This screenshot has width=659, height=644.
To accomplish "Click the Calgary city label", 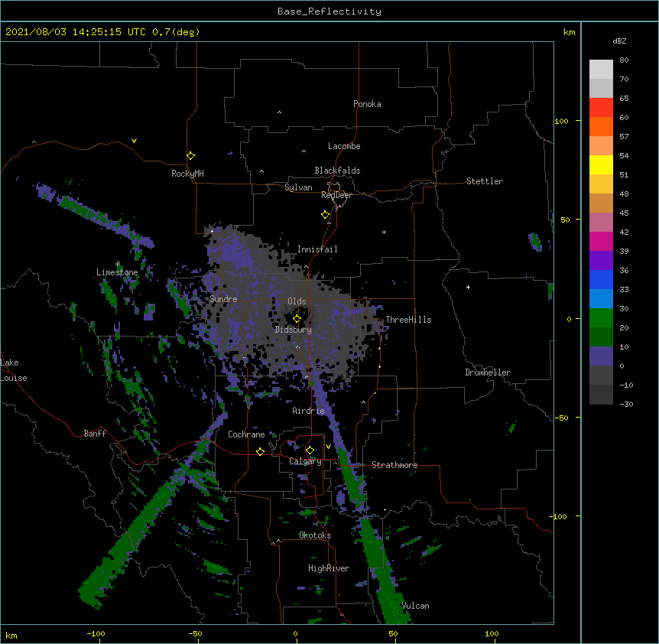I will [x=305, y=461].
